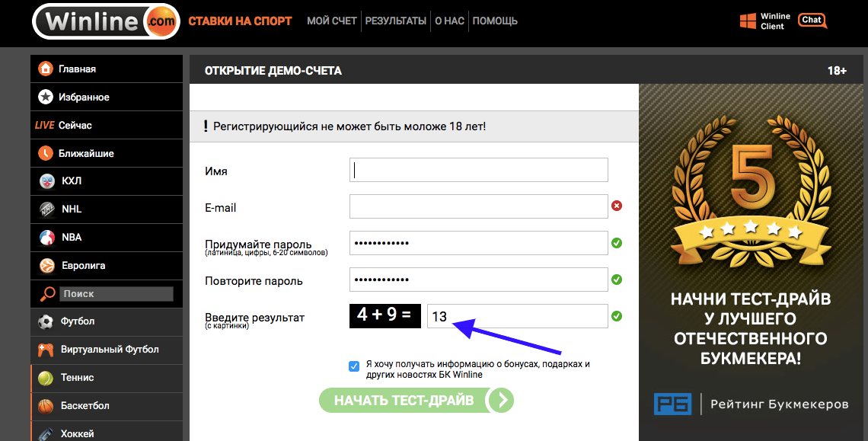Viewport: 868px width, 441px height.
Task: Click the Открытие демо-счета heading
Action: pos(273,70)
